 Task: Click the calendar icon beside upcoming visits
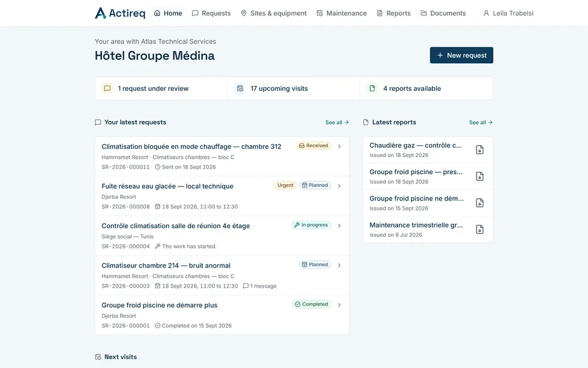[240, 88]
